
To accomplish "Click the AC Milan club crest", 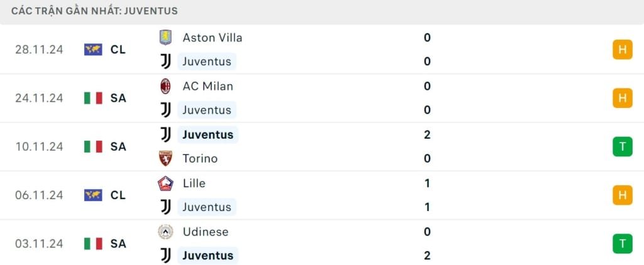I will click(165, 86).
